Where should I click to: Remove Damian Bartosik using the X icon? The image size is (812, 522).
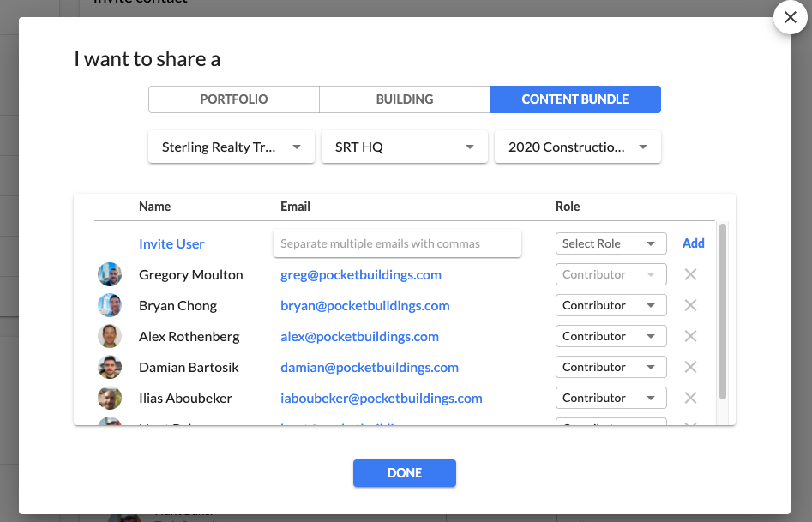[690, 368]
